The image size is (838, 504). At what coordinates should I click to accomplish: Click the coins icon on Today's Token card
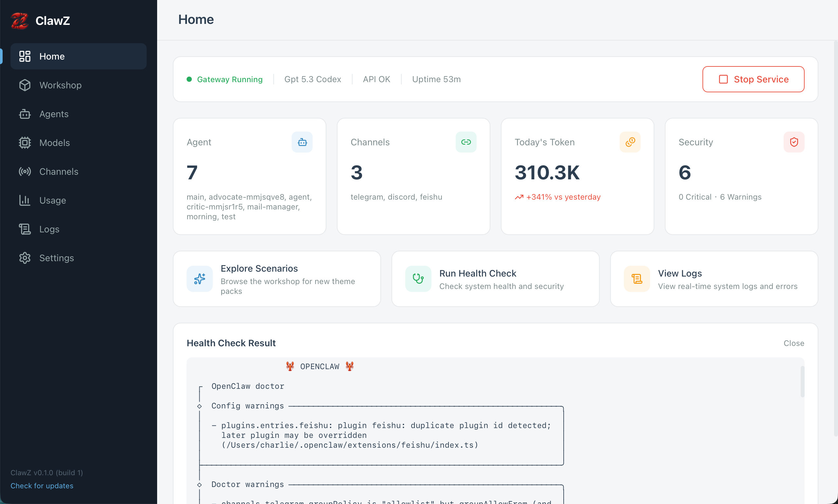point(630,142)
